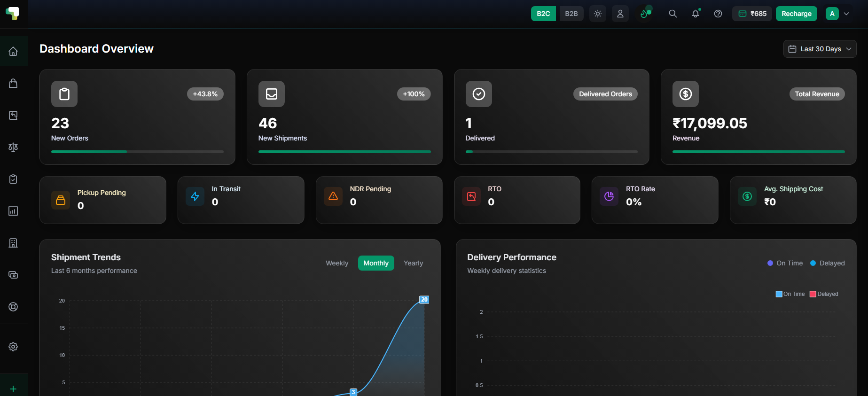Click the user profile icon in header
The height and width of the screenshot is (396, 868).
[620, 14]
